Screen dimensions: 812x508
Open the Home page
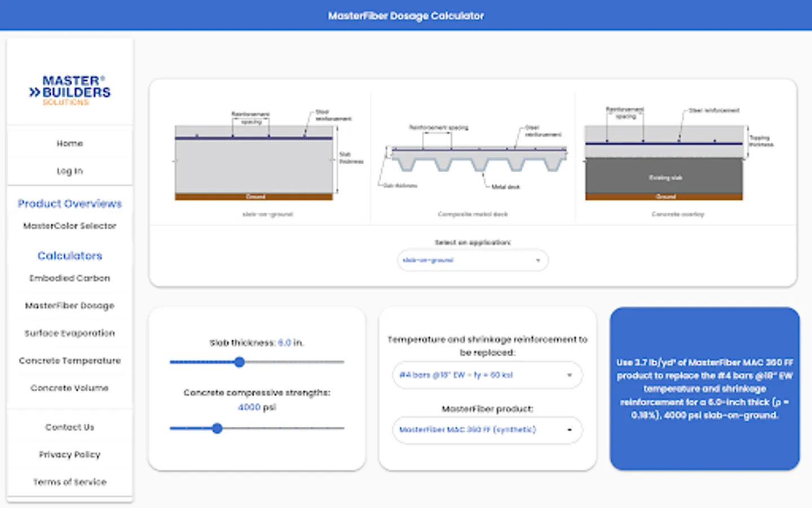pos(70,143)
